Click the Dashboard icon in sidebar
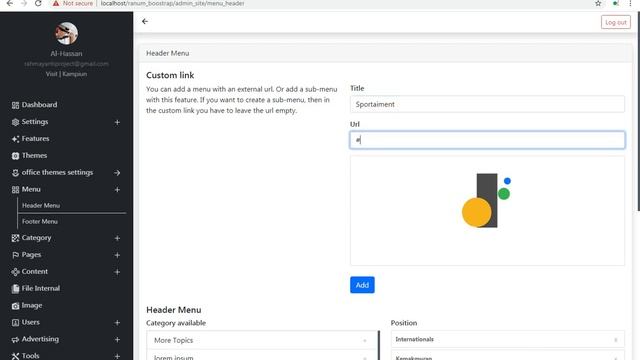 pos(15,105)
